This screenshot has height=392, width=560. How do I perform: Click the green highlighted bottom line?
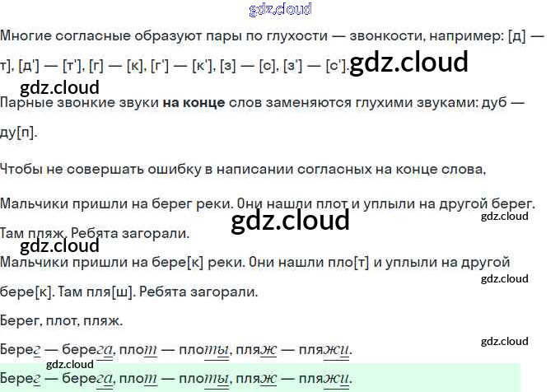(x=176, y=379)
